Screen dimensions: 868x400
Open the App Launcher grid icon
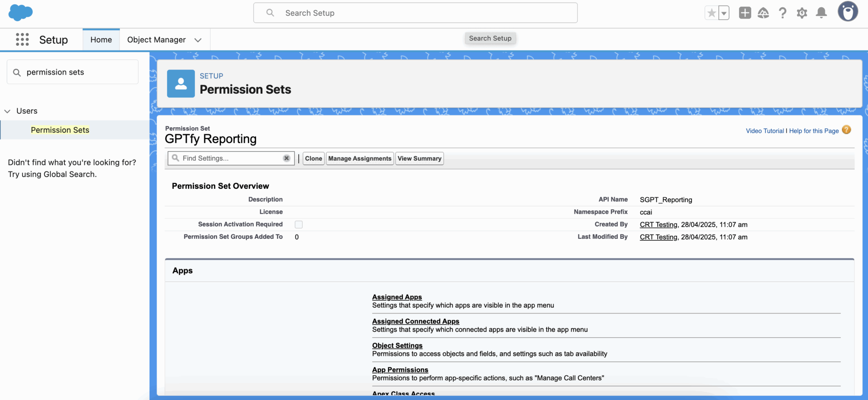22,39
